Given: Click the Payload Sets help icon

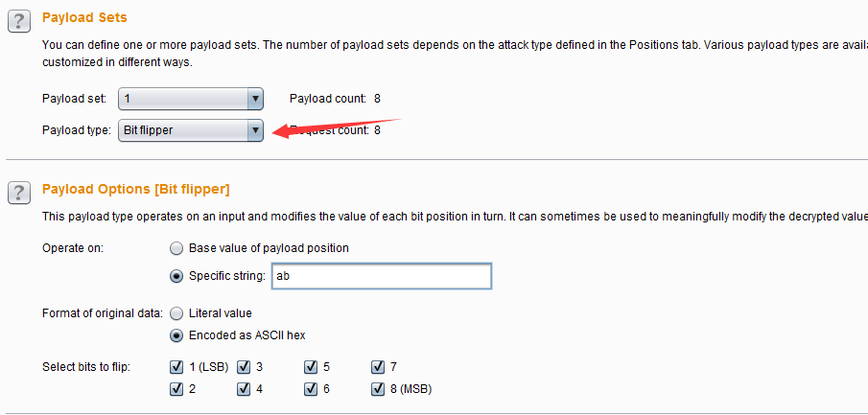Looking at the screenshot, I should point(18,20).
